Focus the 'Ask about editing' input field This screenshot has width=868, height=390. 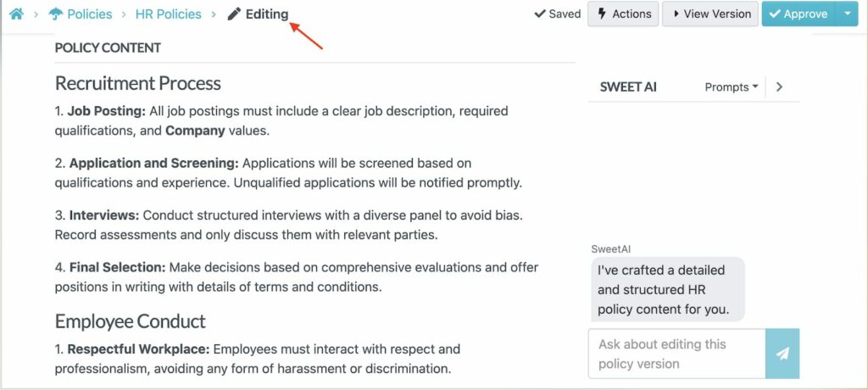676,354
